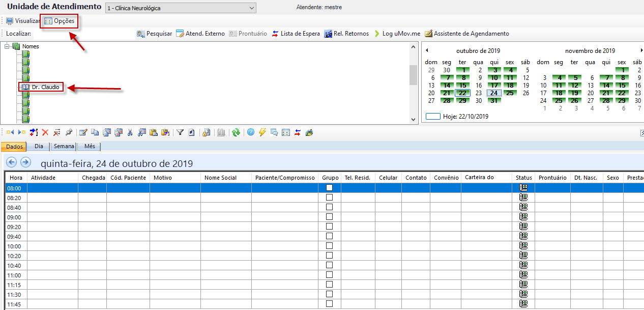Click the Pesquisar button
The height and width of the screenshot is (310, 644).
[155, 34]
